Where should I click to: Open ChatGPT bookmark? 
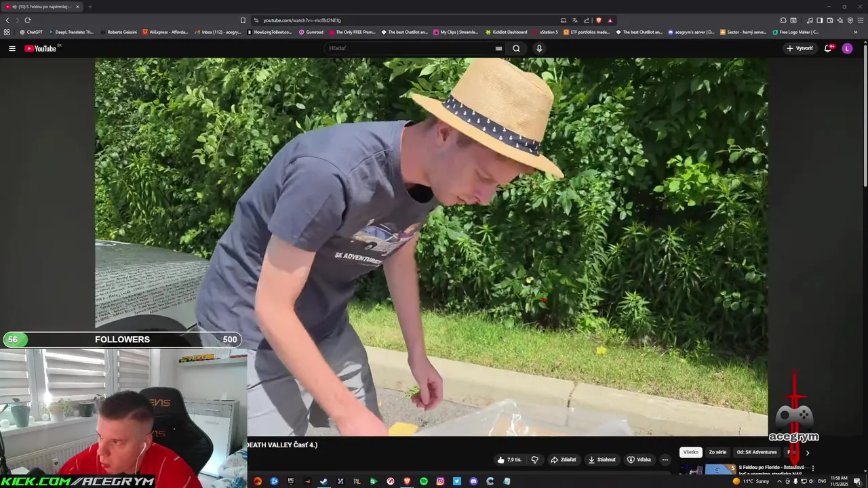point(31,32)
